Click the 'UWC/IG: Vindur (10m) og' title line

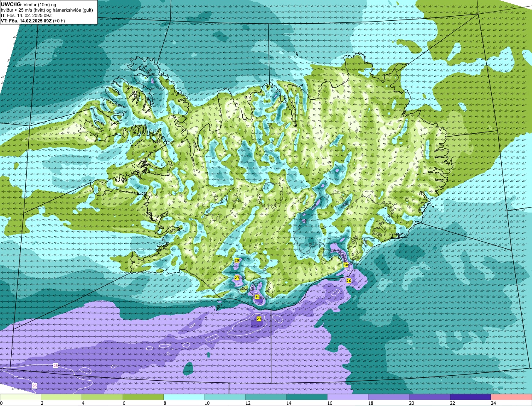[x=28, y=4]
